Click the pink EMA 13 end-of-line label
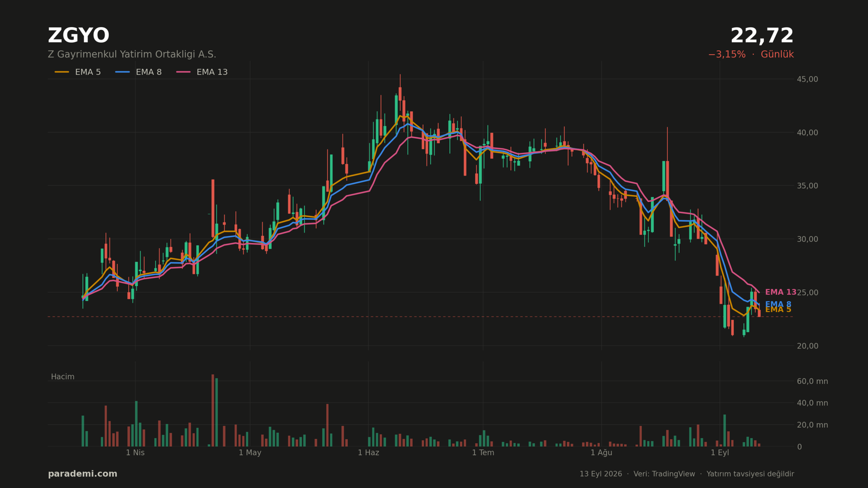Screen dimensions: 868x488 (x=780, y=292)
